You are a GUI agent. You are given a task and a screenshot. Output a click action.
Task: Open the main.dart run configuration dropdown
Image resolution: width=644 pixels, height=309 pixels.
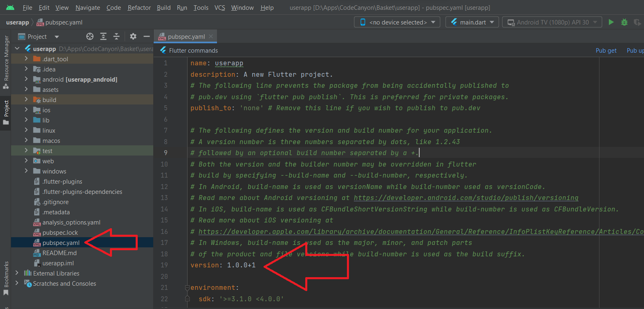(472, 22)
